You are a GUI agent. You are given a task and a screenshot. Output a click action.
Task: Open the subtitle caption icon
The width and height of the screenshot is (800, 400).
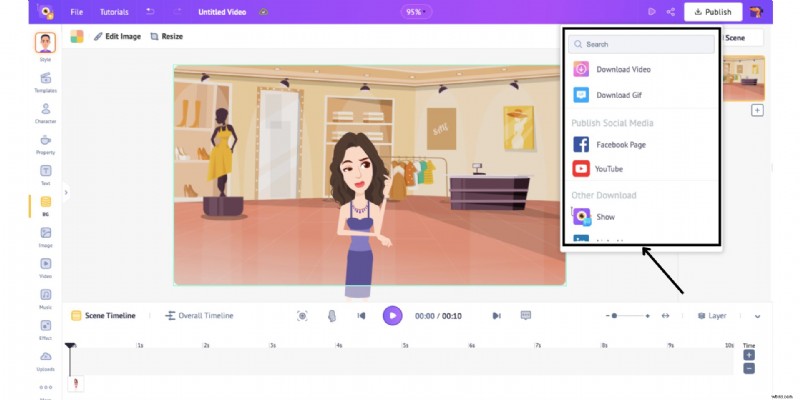pos(526,315)
